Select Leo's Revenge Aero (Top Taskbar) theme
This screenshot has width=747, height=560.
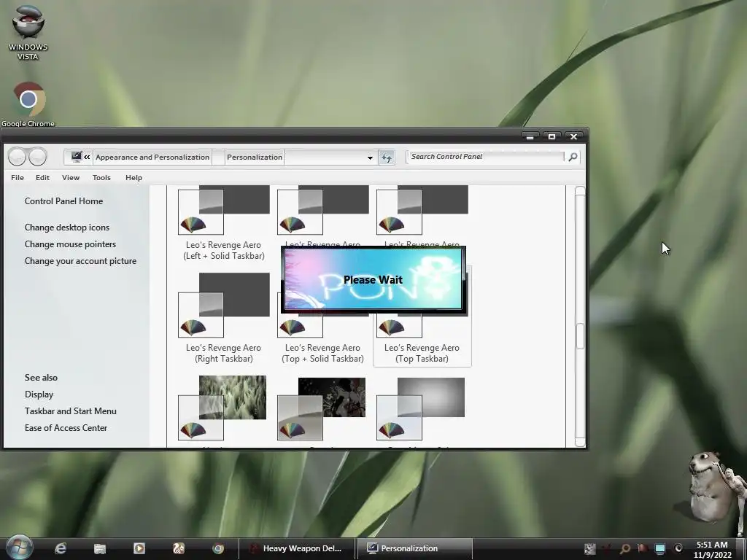point(422,341)
